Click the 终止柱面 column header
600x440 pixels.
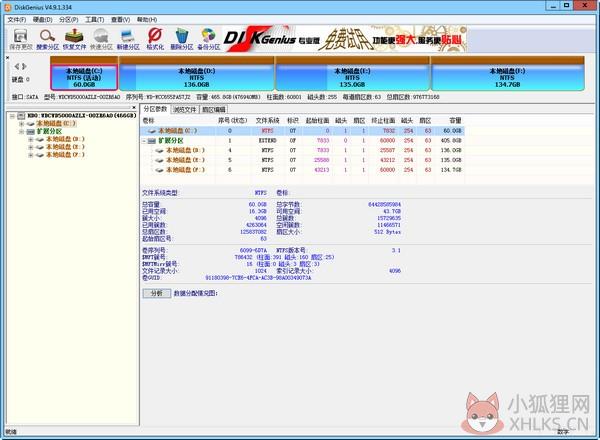383,121
